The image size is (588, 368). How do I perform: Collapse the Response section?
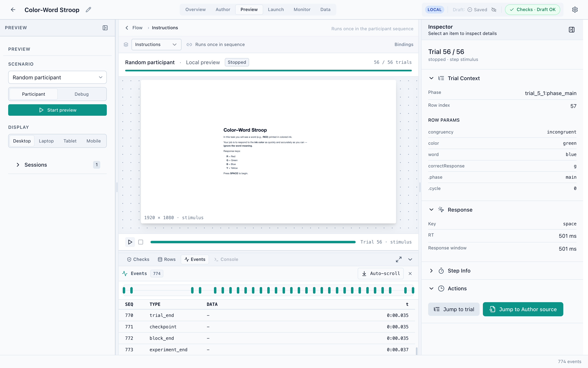[431, 210]
